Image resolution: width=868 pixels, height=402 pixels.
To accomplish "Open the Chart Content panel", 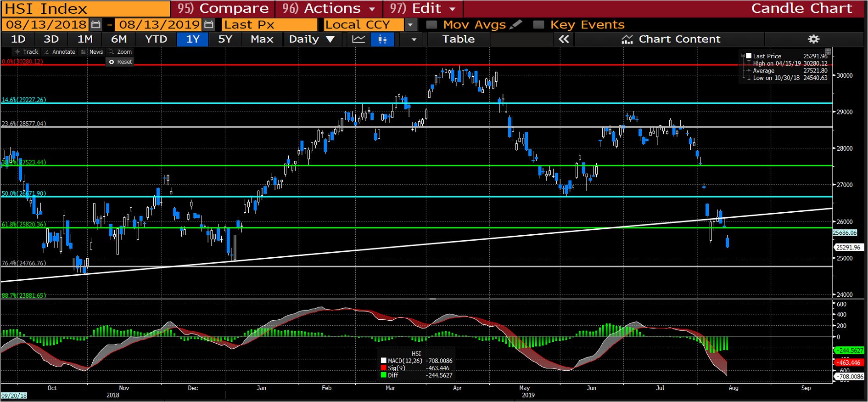I will 671,40.
